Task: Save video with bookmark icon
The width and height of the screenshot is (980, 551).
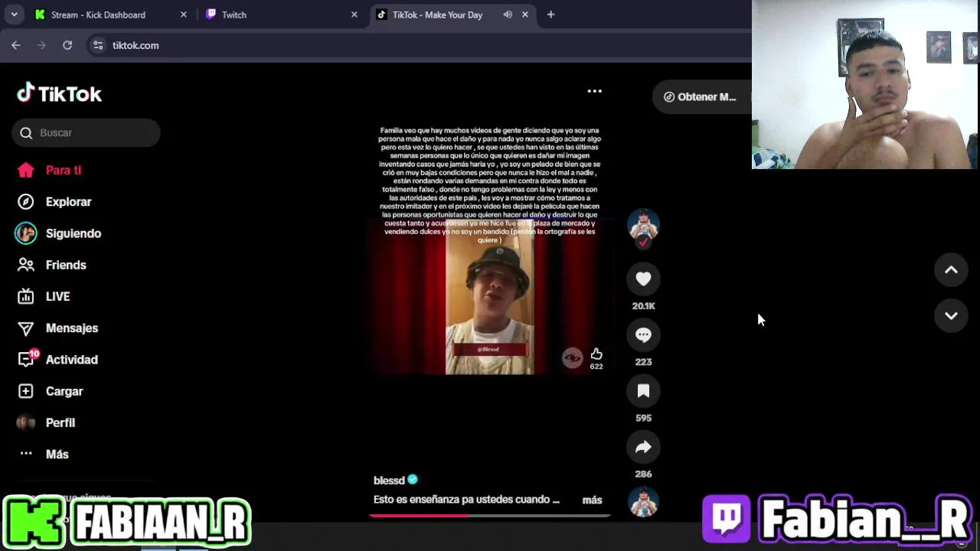Action: pyautogui.click(x=643, y=391)
